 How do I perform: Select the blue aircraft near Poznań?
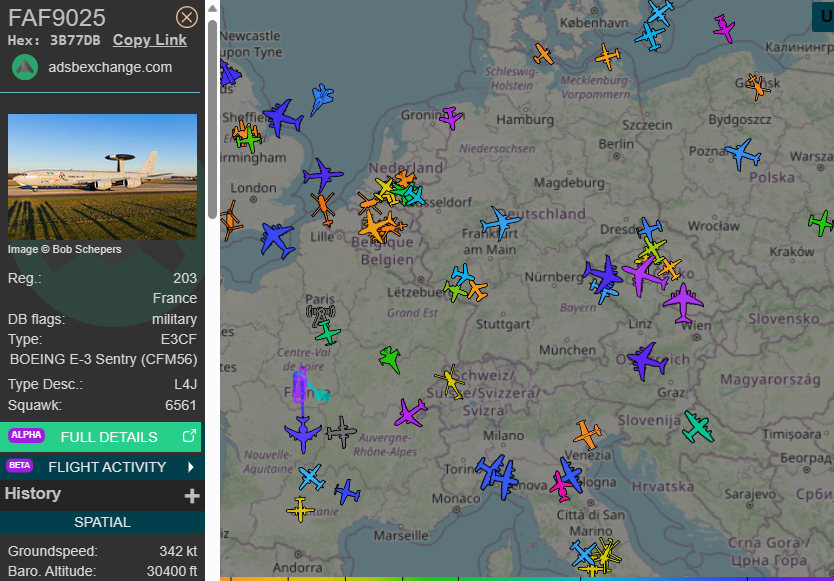coord(743,154)
